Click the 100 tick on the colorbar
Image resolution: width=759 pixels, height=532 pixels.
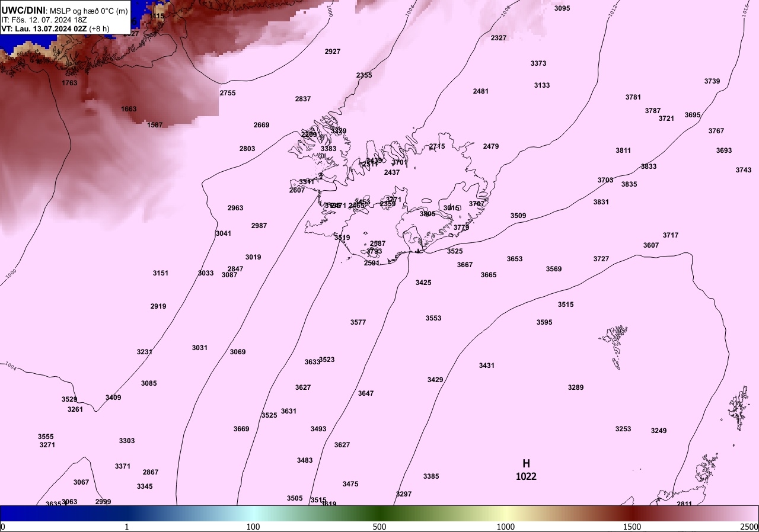253,527
